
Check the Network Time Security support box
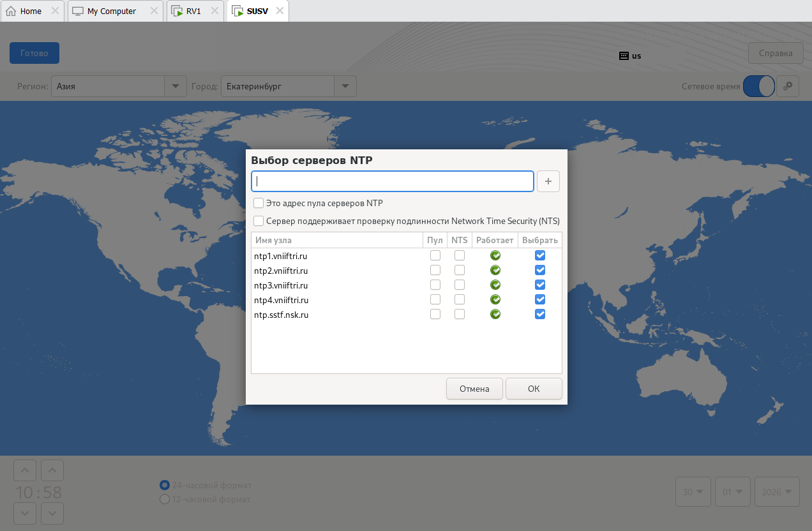[259, 221]
